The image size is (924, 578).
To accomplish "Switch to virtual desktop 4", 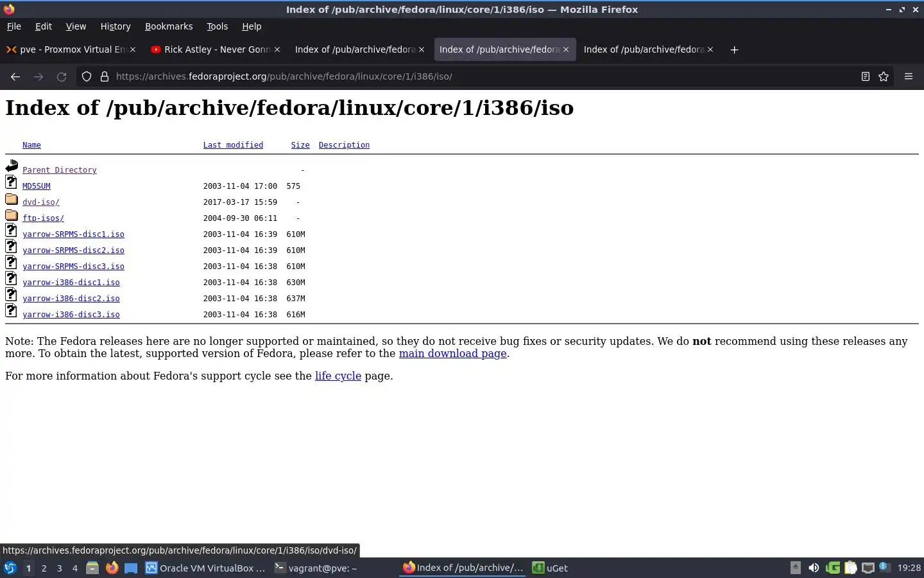I will pos(74,568).
